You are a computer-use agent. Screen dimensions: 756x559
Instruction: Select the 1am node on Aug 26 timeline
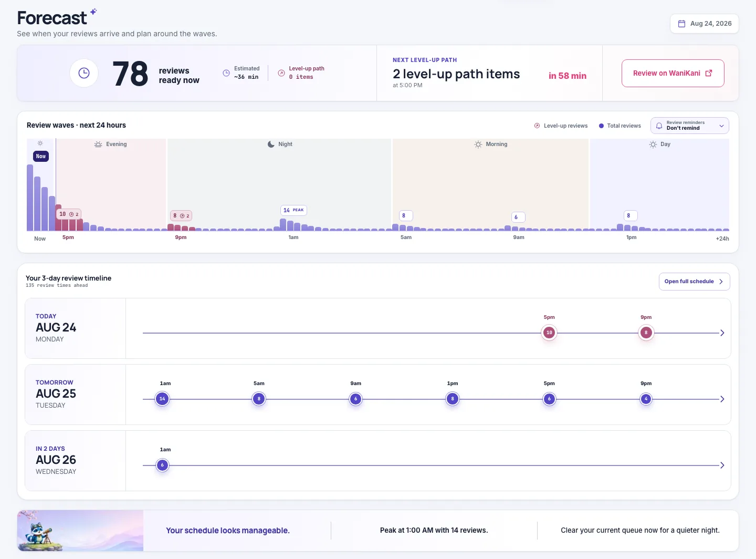pyautogui.click(x=162, y=465)
